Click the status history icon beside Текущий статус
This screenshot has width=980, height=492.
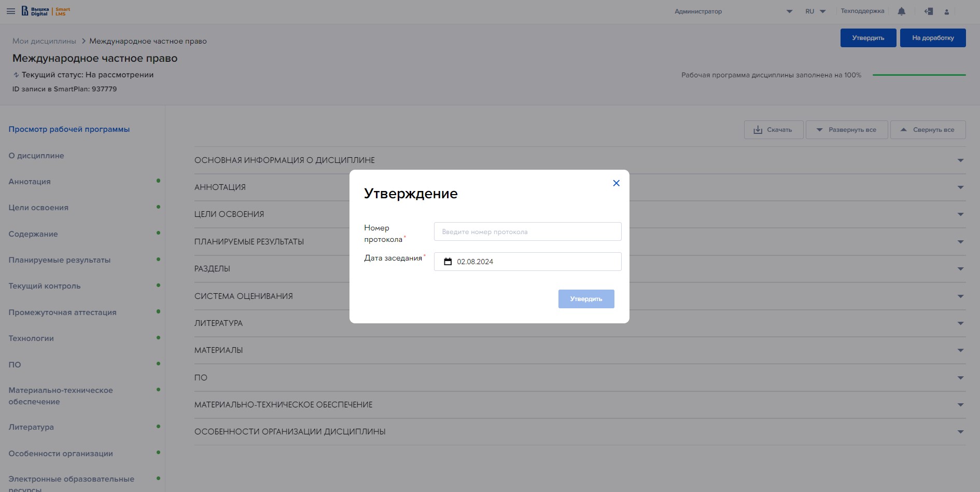pyautogui.click(x=16, y=75)
